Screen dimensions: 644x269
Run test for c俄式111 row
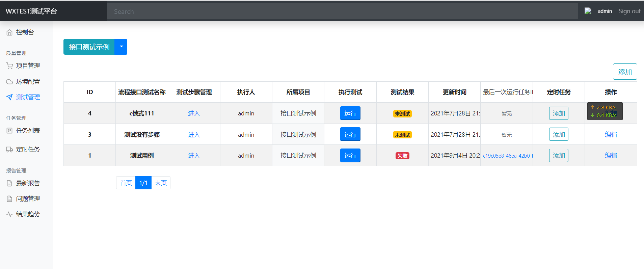pos(350,113)
